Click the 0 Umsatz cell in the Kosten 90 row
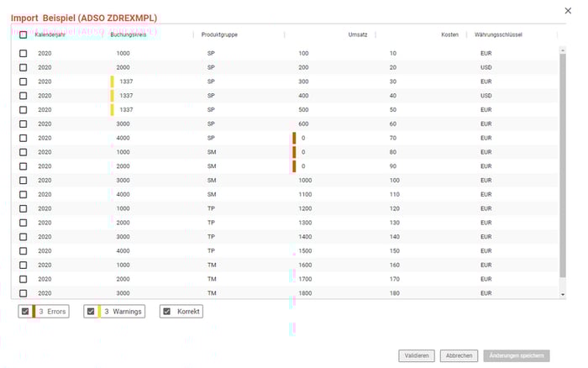The width and height of the screenshot is (588, 368). tap(303, 166)
